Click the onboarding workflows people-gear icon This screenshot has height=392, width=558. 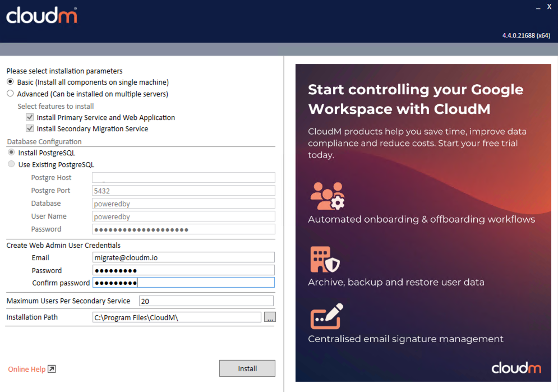(x=328, y=196)
